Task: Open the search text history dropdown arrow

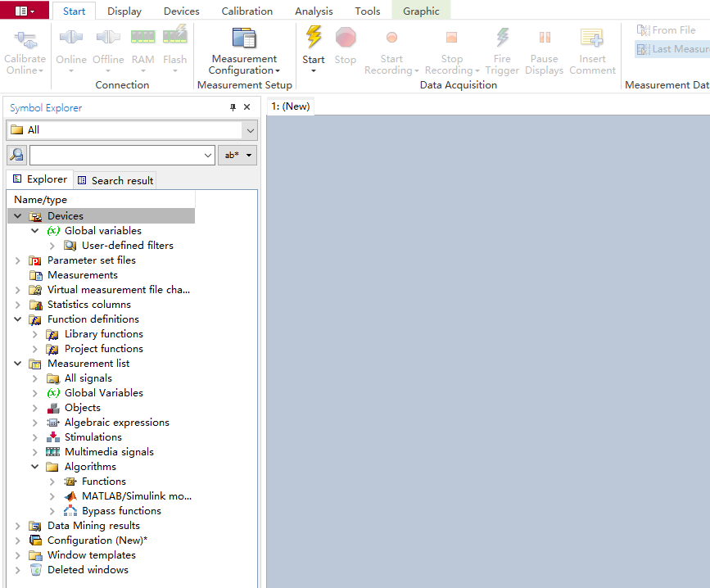Action: (x=208, y=156)
